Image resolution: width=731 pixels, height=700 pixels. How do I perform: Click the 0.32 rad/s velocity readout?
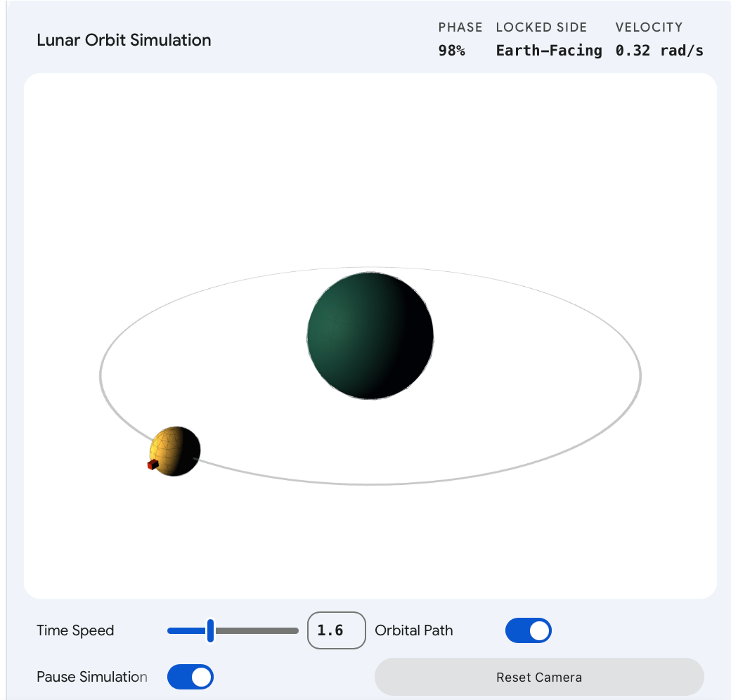pyautogui.click(x=659, y=50)
